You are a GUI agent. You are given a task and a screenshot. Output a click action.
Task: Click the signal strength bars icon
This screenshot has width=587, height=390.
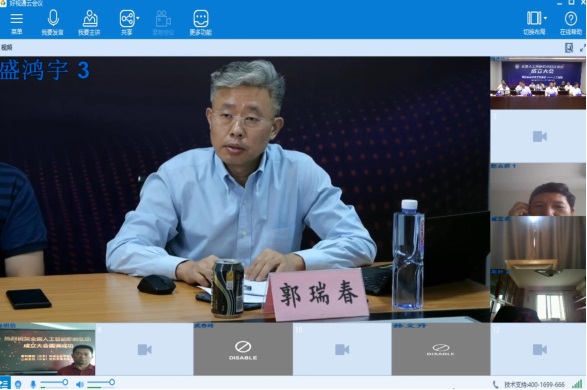577,384
